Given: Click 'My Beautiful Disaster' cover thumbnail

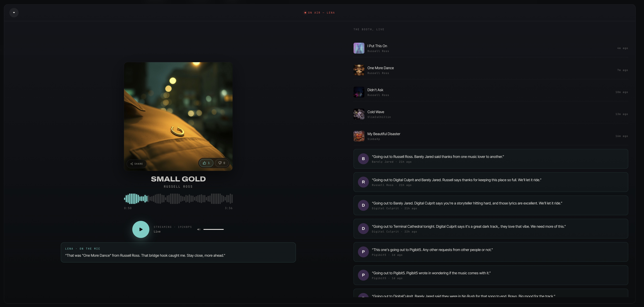Looking at the screenshot, I should [359, 136].
